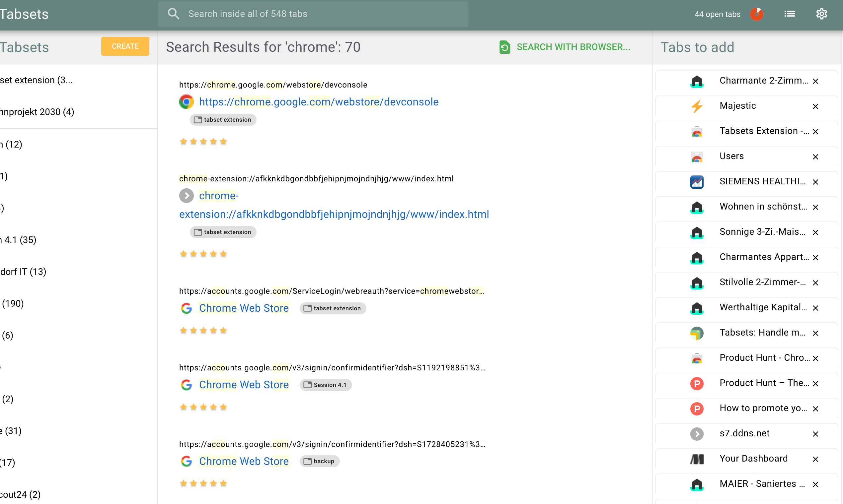Click the Search with browser icon
Image resolution: width=843 pixels, height=504 pixels.
tap(505, 47)
